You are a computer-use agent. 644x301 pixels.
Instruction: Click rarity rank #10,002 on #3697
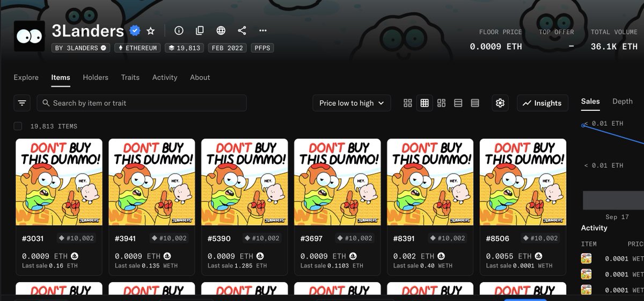pos(354,238)
